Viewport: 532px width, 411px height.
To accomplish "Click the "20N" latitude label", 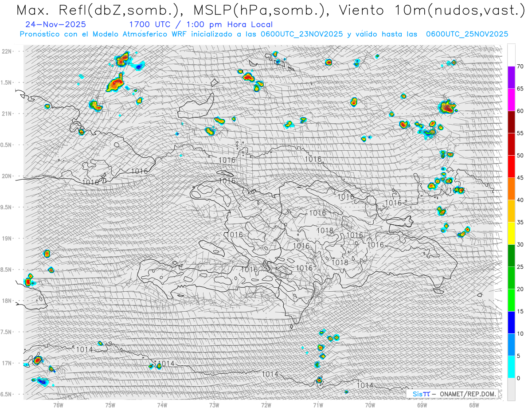I will [x=8, y=176].
